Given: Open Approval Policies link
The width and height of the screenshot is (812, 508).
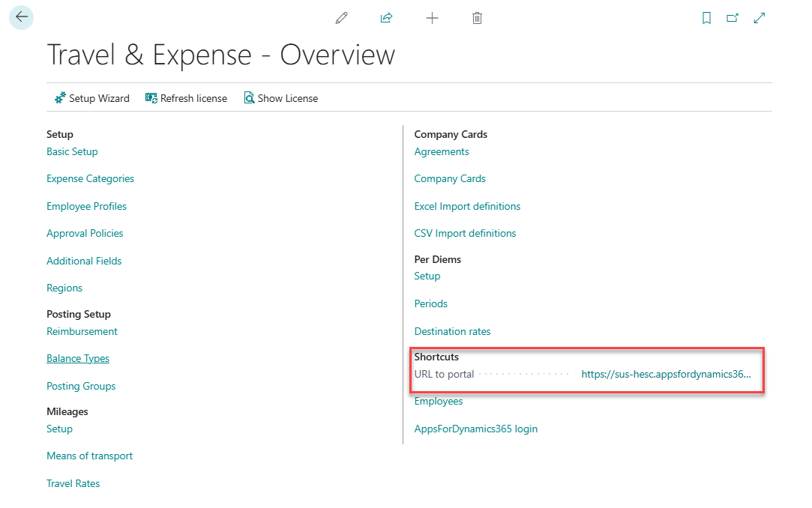Looking at the screenshot, I should click(x=85, y=233).
